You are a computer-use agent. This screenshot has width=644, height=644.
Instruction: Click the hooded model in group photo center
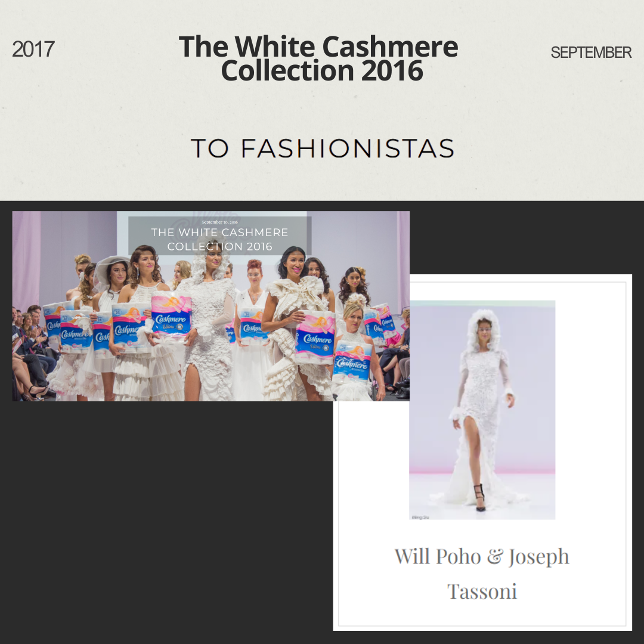pos(209,320)
